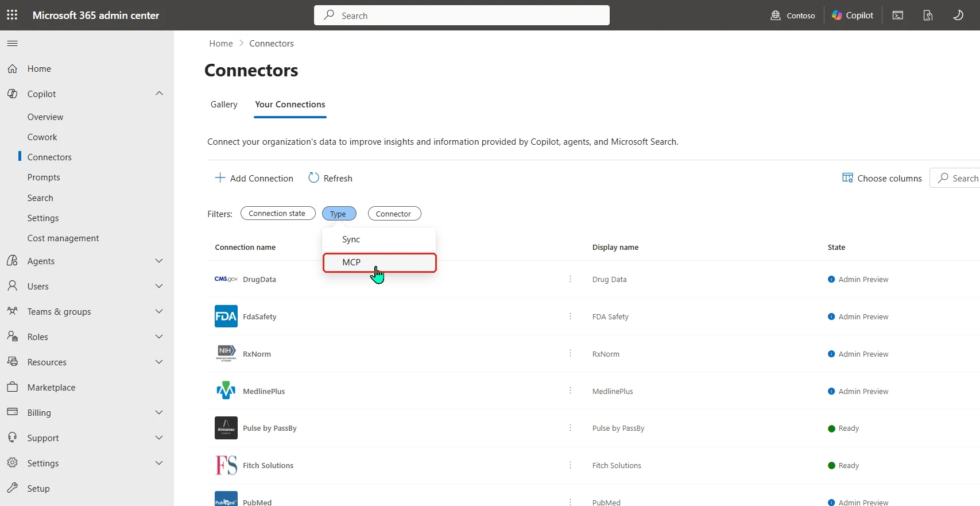Open the MedlinePlus connection name

[264, 392]
